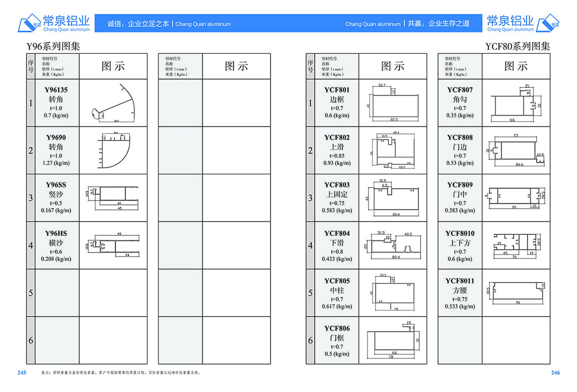Open the YCF806 door frame drawing

(x=393, y=340)
